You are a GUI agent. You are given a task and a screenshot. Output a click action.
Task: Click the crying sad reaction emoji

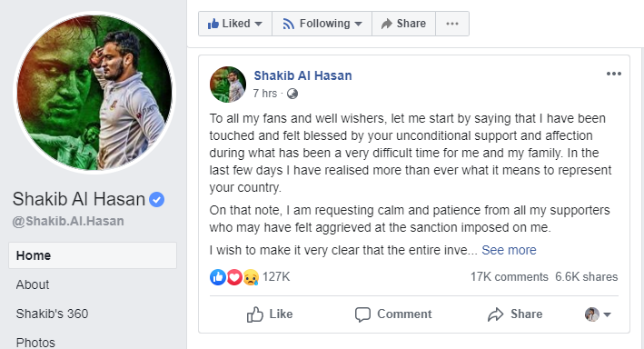(251, 277)
